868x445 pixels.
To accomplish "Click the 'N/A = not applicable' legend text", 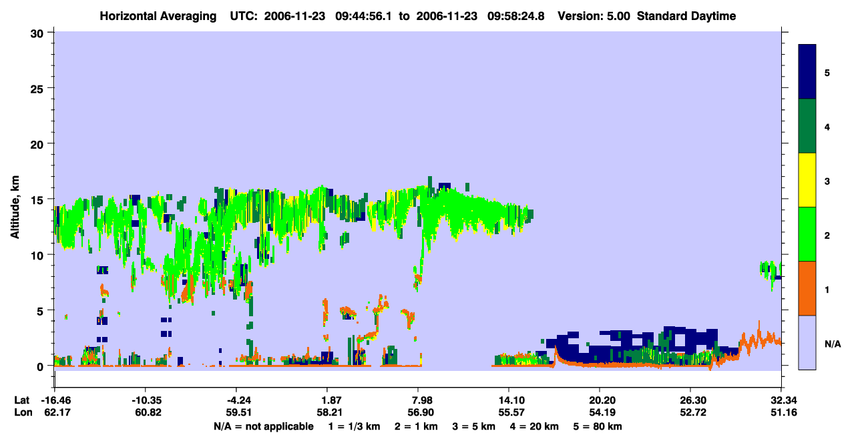I will pos(263,426).
